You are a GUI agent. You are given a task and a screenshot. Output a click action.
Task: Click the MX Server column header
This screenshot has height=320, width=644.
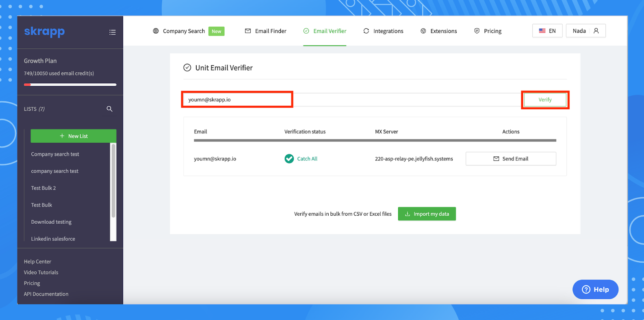coord(386,132)
